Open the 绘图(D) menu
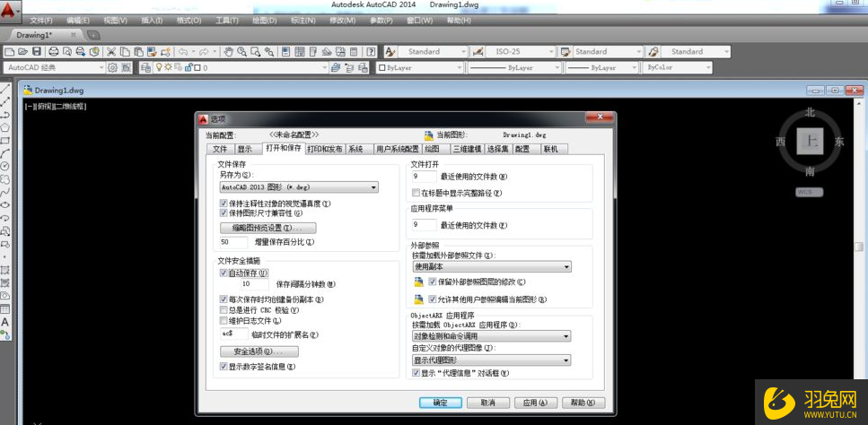This screenshot has width=868, height=425. [264, 21]
